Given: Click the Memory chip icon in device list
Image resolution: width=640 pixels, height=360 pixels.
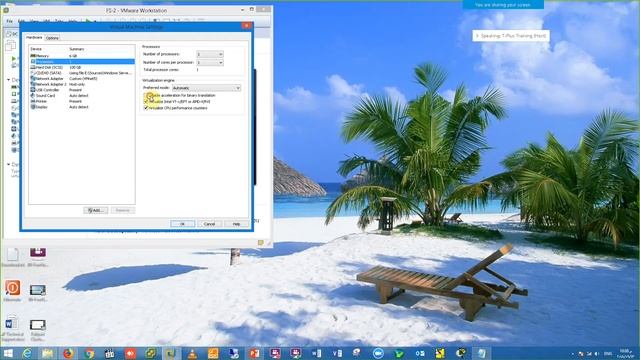Looking at the screenshot, I should pos(33,56).
